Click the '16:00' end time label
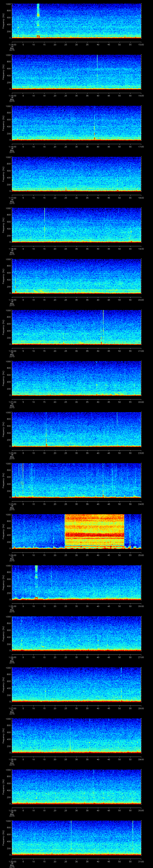This screenshot has height=868, width=153. 141,96
